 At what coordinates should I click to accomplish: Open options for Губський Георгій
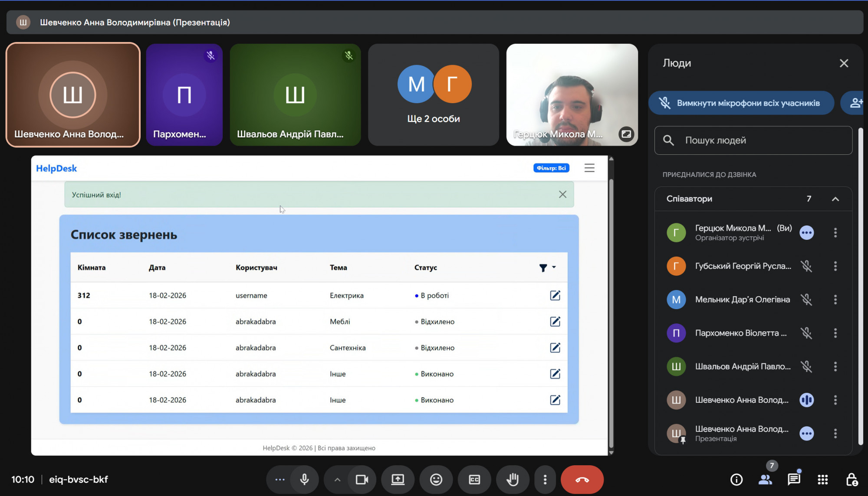[835, 266]
